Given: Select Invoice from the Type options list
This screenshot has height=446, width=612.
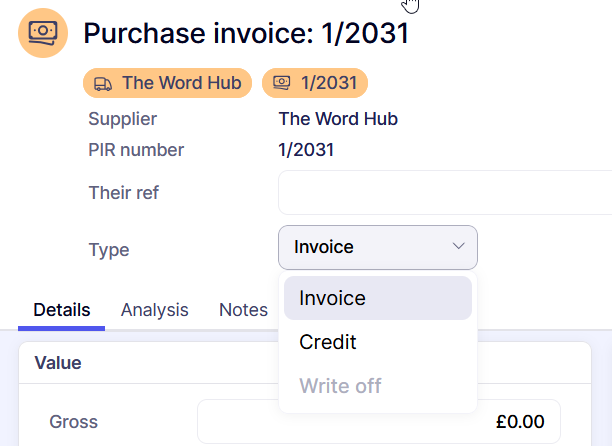Looking at the screenshot, I should click(x=377, y=298).
